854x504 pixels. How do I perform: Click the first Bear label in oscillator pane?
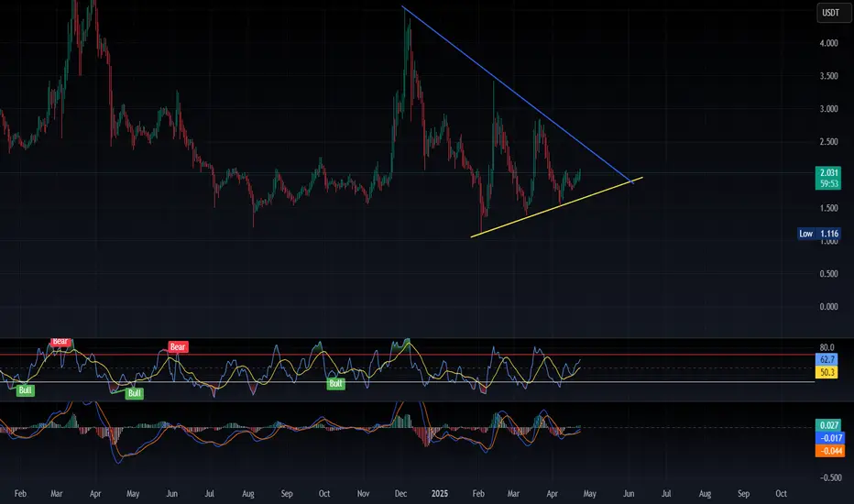pyautogui.click(x=60, y=342)
